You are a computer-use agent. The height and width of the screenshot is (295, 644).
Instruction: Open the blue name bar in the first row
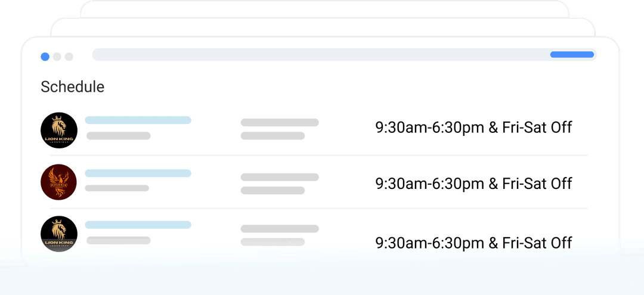(x=138, y=120)
